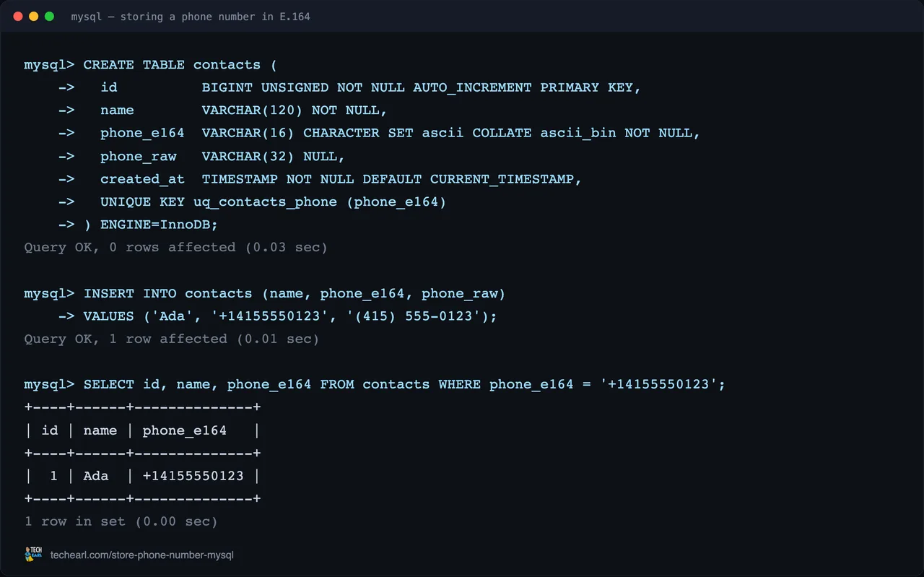Click the VALUES ('Ada', ...) line
Screen dimensions: 924x577
pyautogui.click(x=290, y=316)
